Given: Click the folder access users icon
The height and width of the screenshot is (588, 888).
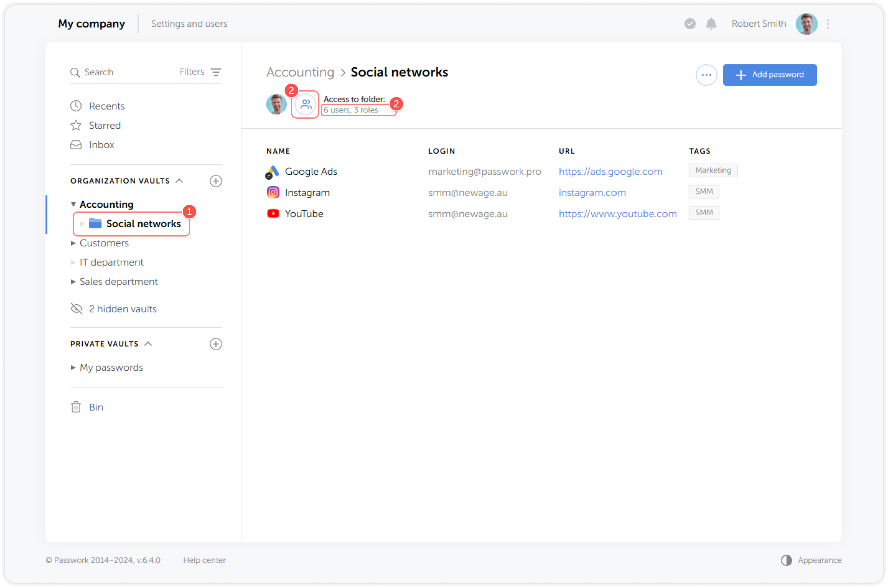Looking at the screenshot, I should [305, 104].
